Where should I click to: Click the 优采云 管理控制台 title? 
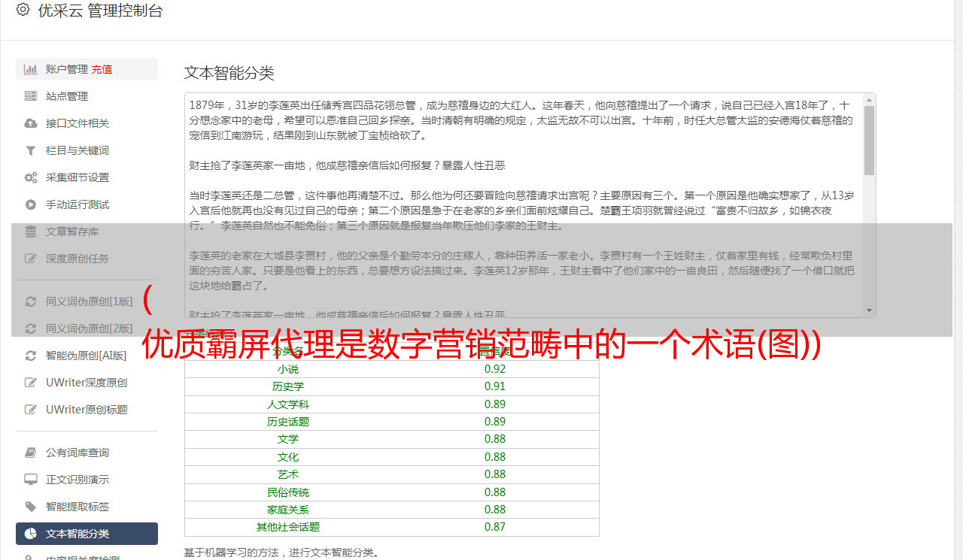point(100,11)
